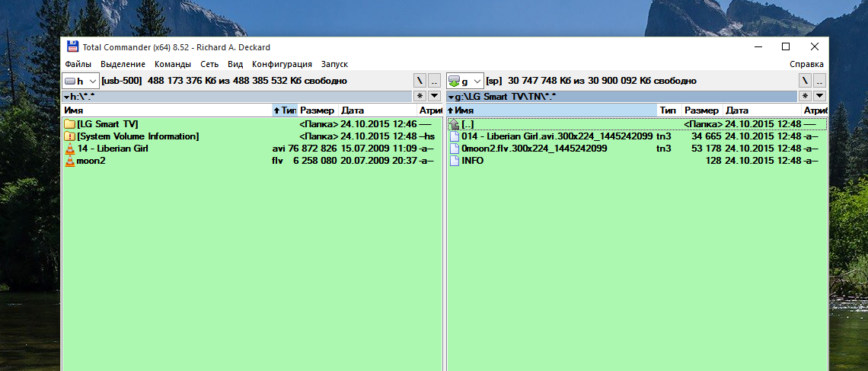Click the System Volume Information folder icon
This screenshot has width=868, height=371.
pos(69,136)
